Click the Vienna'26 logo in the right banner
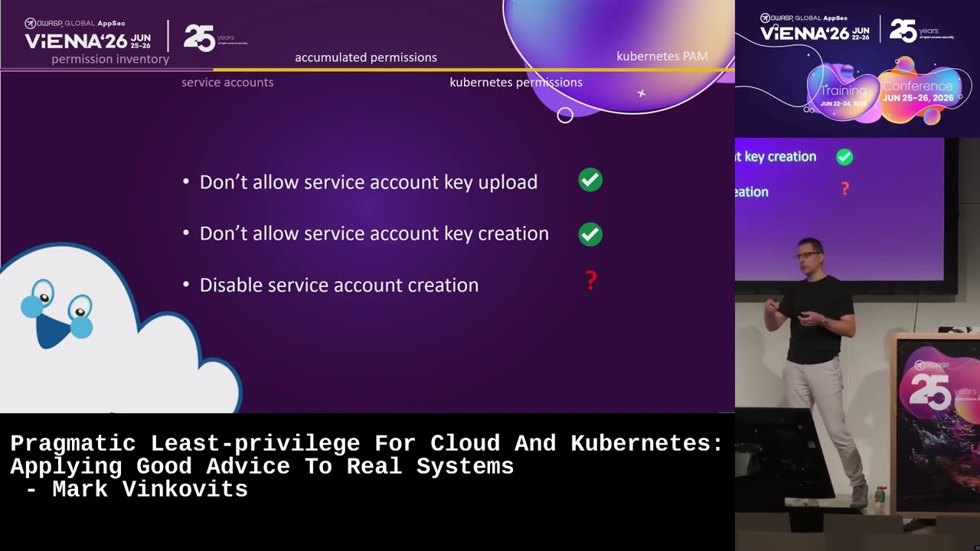The height and width of the screenshot is (551, 980). click(x=815, y=28)
